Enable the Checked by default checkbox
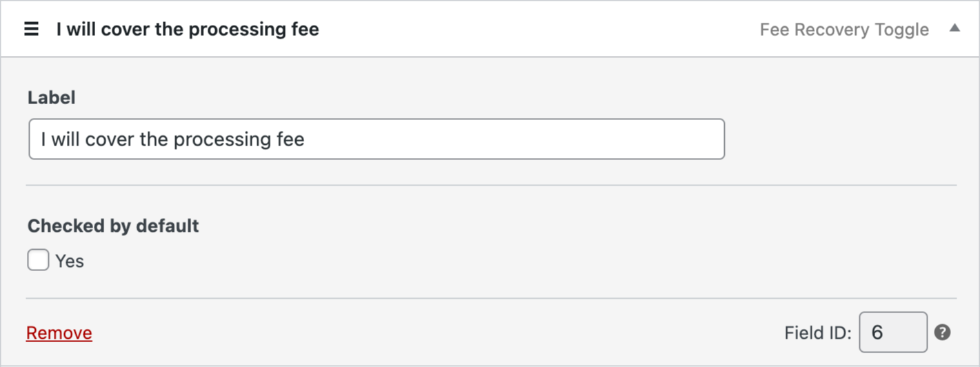Screen dimensions: 980x367 pyautogui.click(x=39, y=261)
